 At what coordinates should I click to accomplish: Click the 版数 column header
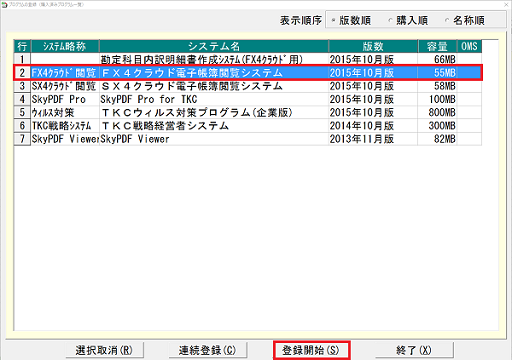[x=373, y=46]
